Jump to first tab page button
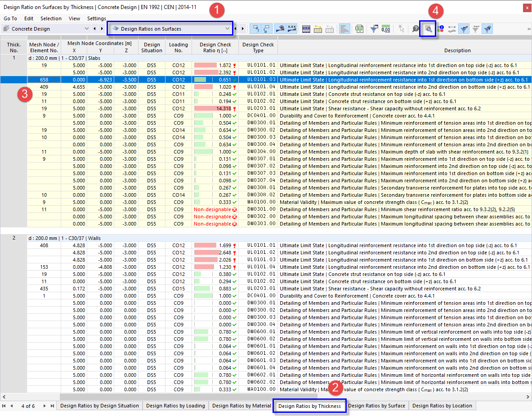This screenshot has width=532, height=416. coord(4,406)
